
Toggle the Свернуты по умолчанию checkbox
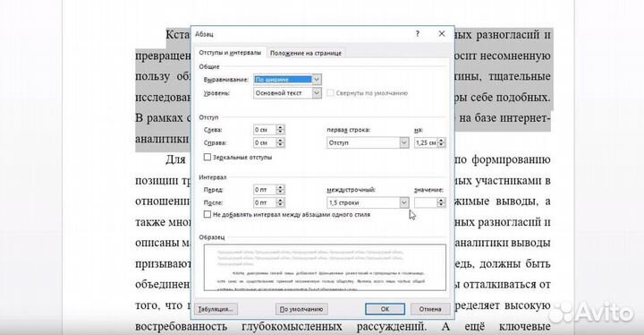click(330, 93)
